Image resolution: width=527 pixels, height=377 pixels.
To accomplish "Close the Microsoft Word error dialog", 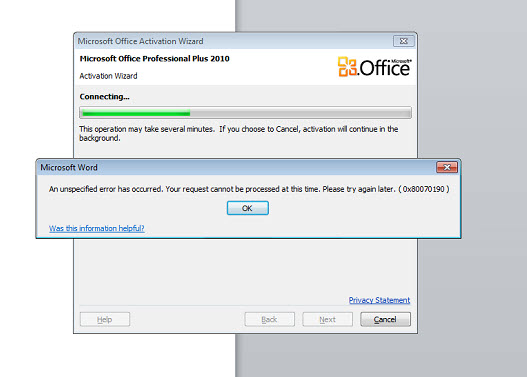I will [447, 167].
